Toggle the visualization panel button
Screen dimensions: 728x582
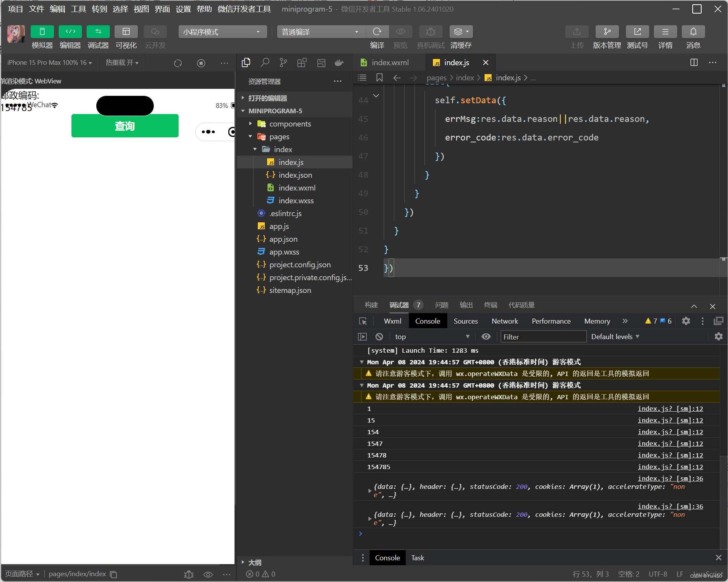point(126,31)
